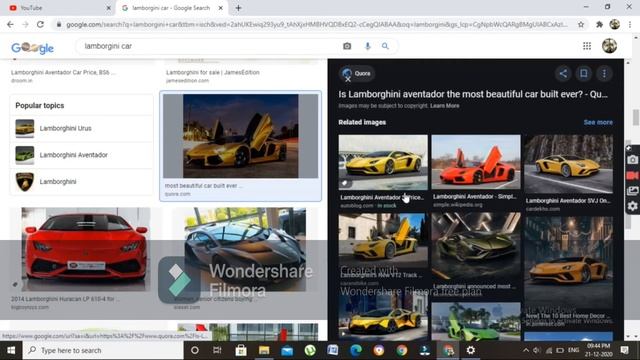Open 10 Best Home Decor related image
This screenshot has width=640, height=360.
(x=569, y=263)
